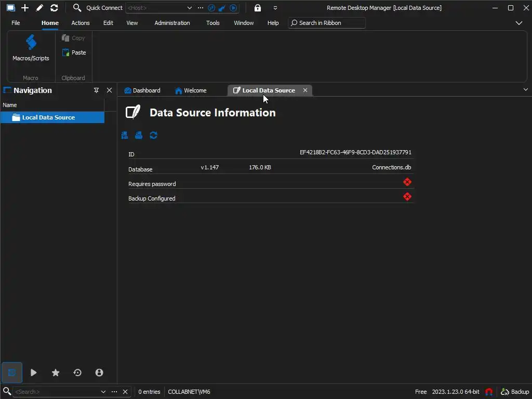
Task: Select the Home ribbon tab
Action: (x=50, y=23)
